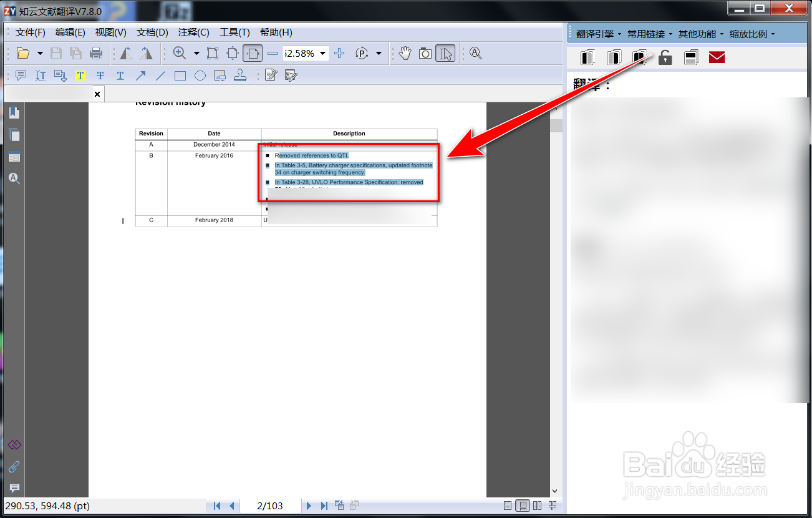The height and width of the screenshot is (518, 812).
Task: Open the 翻译引擎 dropdown
Action: click(x=599, y=34)
